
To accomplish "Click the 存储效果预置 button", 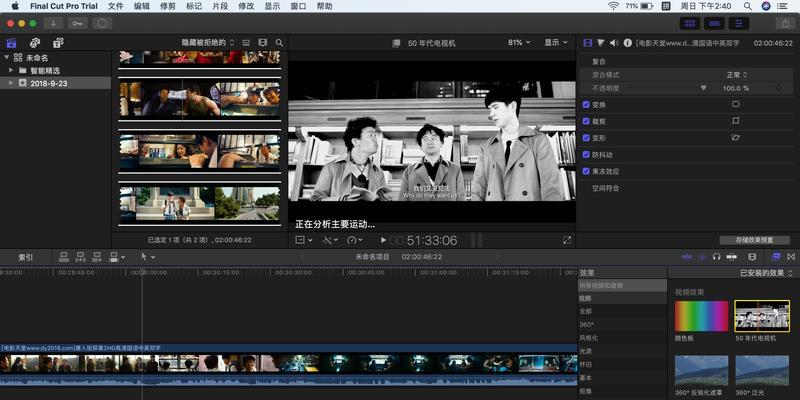I will [754, 240].
